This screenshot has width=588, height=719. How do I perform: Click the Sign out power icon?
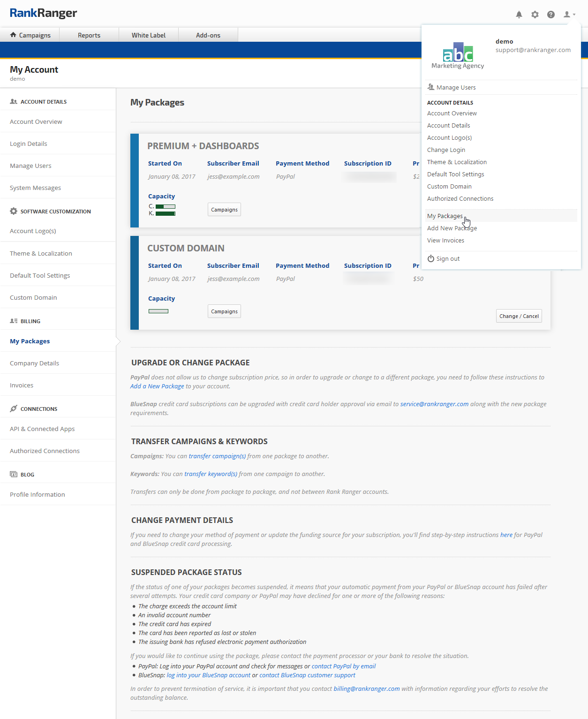pyautogui.click(x=431, y=258)
